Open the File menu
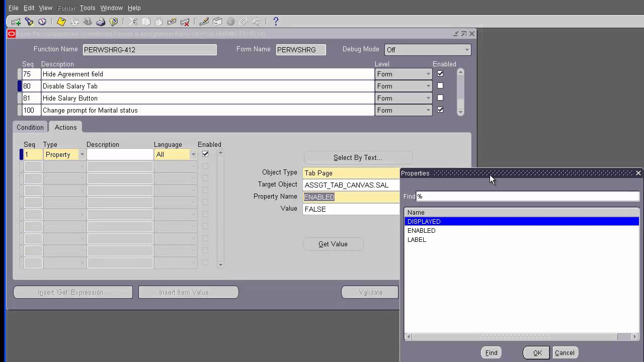This screenshot has height=362, width=644. [14, 8]
